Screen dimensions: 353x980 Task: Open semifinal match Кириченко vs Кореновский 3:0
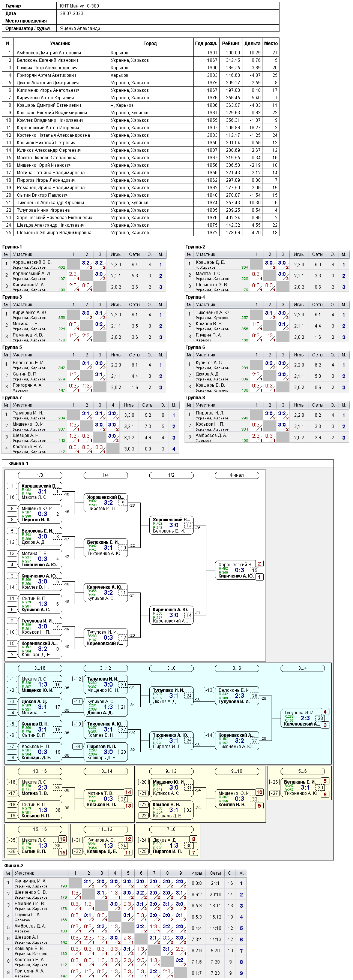[x=171, y=615]
